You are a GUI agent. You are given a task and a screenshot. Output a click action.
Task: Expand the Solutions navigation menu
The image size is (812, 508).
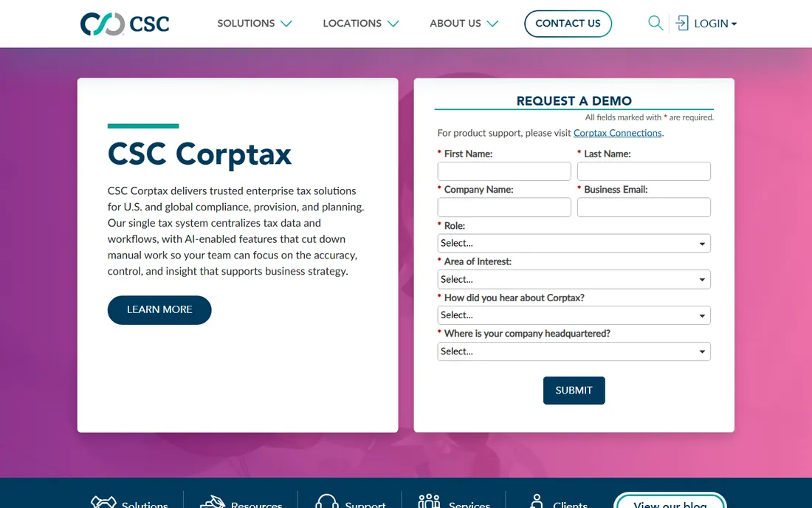click(x=254, y=24)
